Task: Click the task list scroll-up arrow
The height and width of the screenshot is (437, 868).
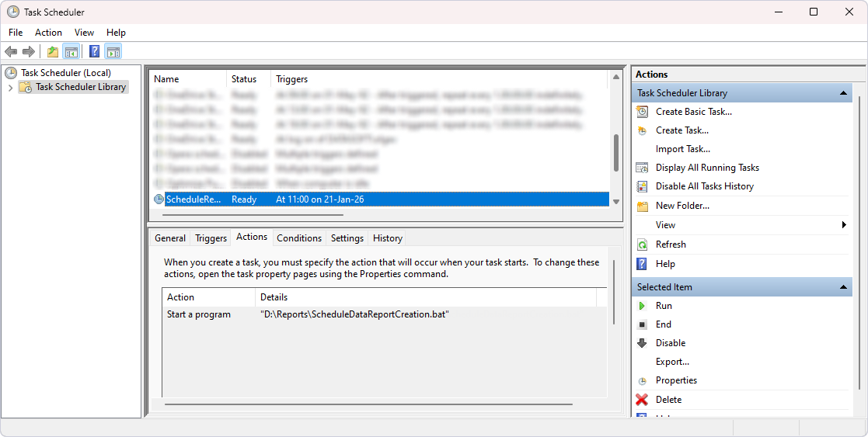Action: click(616, 78)
